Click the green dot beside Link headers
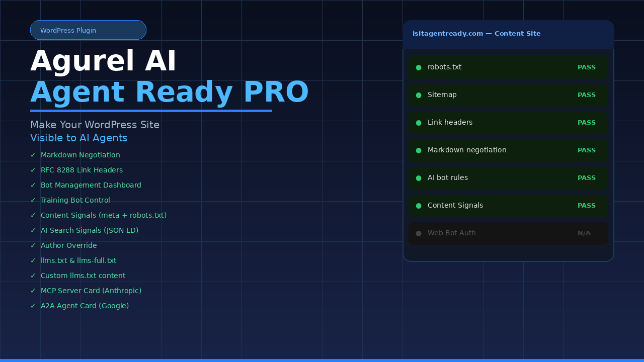The height and width of the screenshot is (362, 644). click(x=419, y=123)
